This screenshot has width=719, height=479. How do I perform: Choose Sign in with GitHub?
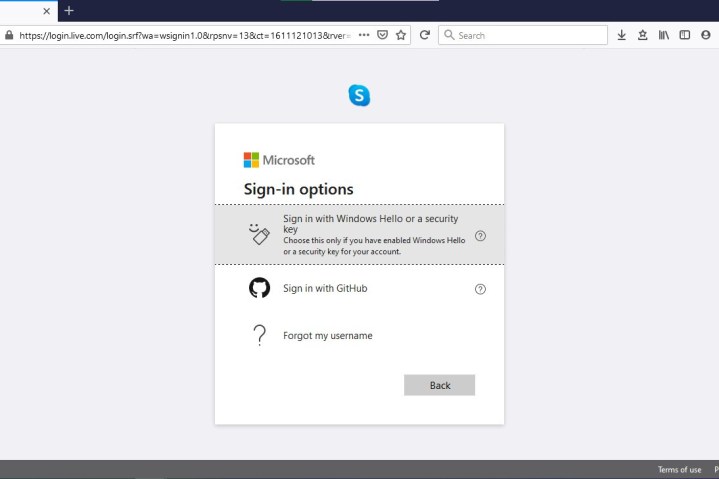(x=360, y=288)
